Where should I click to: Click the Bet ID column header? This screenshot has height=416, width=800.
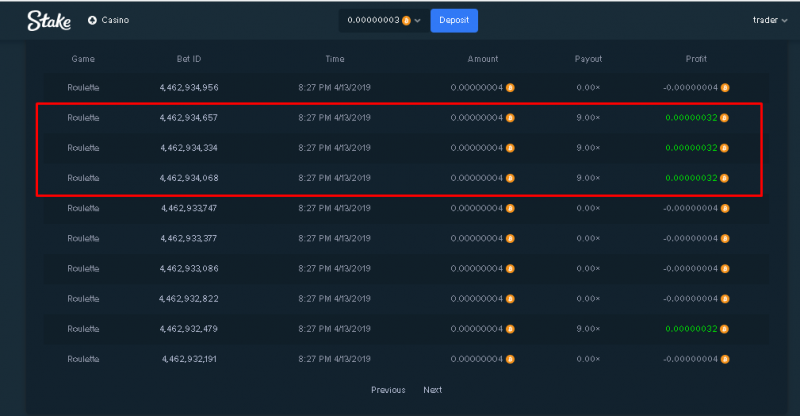click(x=189, y=59)
